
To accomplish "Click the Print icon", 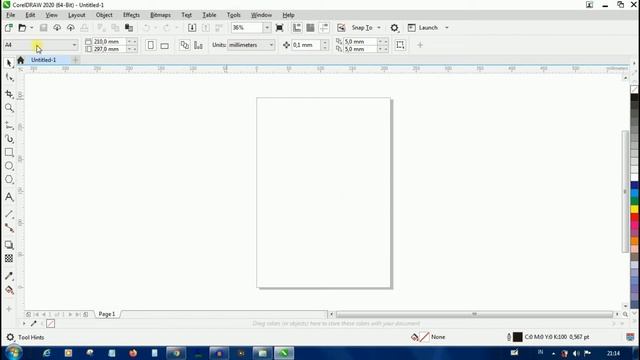I will coord(84,28).
